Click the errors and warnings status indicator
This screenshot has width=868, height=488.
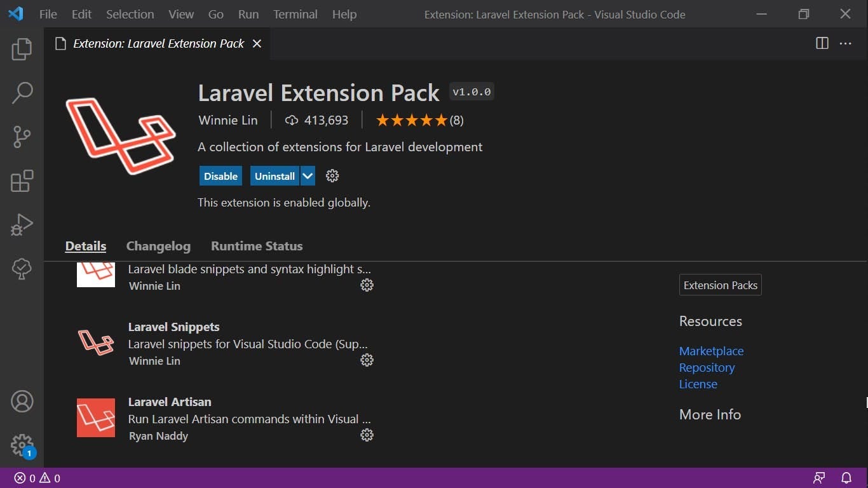(x=37, y=478)
